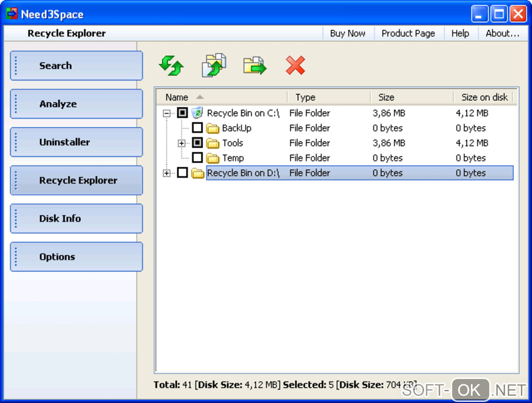This screenshot has height=403, width=532.
Task: Click the Recycle Bin on D:\ folder icon
Action: [198, 173]
